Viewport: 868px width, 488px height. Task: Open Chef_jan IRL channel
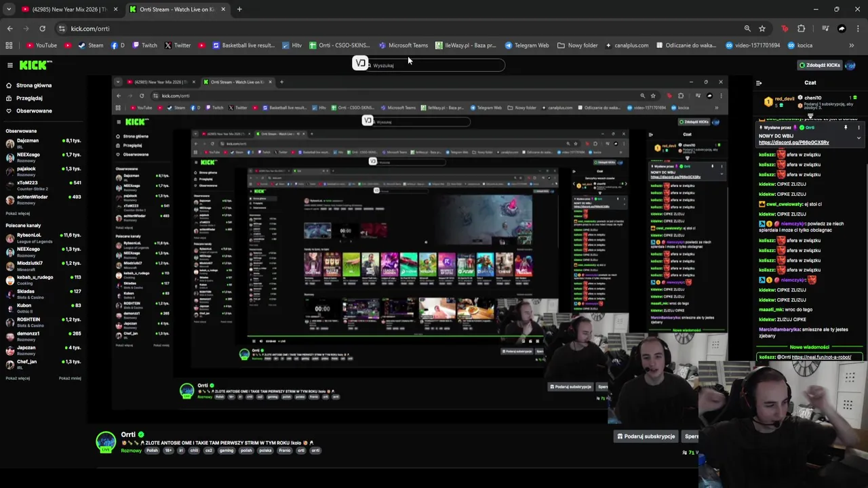point(43,365)
